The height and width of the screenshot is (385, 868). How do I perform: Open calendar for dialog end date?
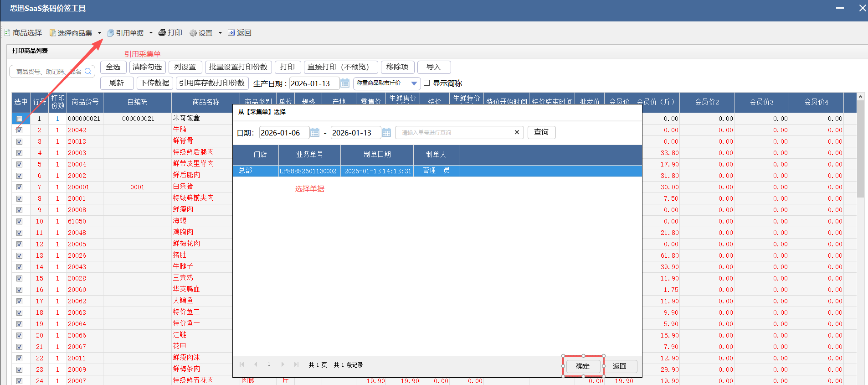pyautogui.click(x=386, y=133)
